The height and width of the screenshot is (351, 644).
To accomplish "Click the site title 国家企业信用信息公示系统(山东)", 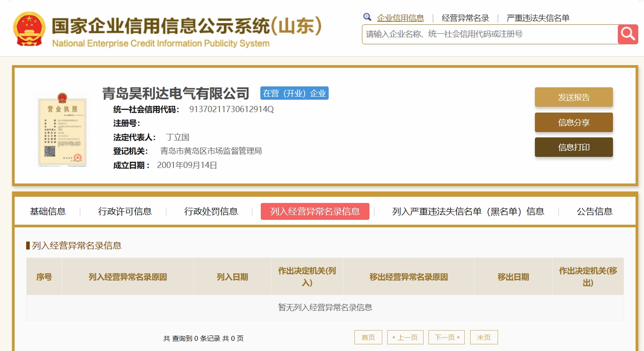I will 186,26.
